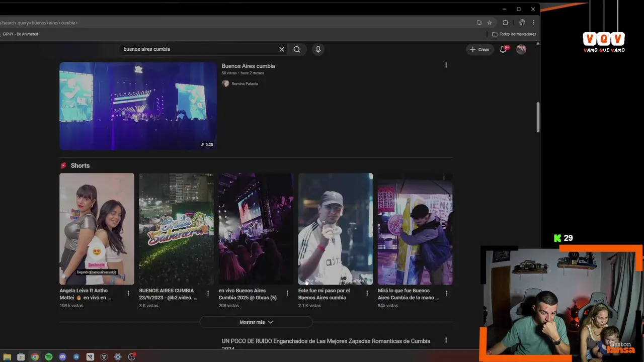Screen dimensions: 644x362
Task: Click the 845 vistas text
Action: point(388,306)
